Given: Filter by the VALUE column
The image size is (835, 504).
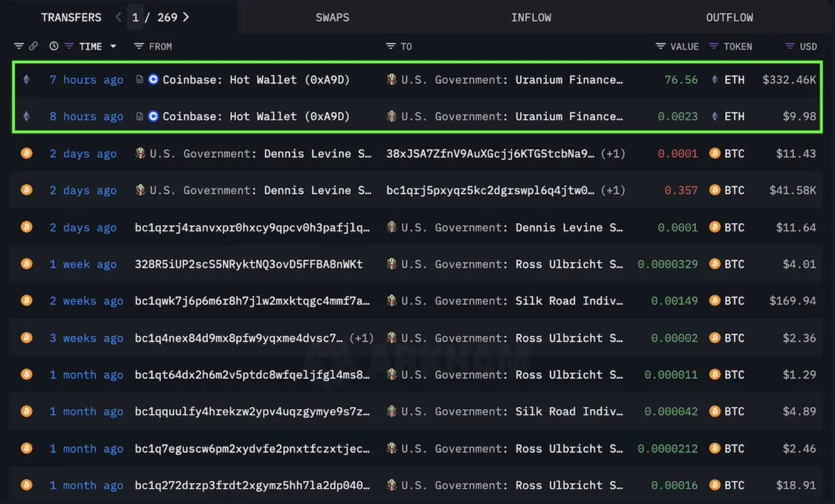Looking at the screenshot, I should pyautogui.click(x=660, y=47).
